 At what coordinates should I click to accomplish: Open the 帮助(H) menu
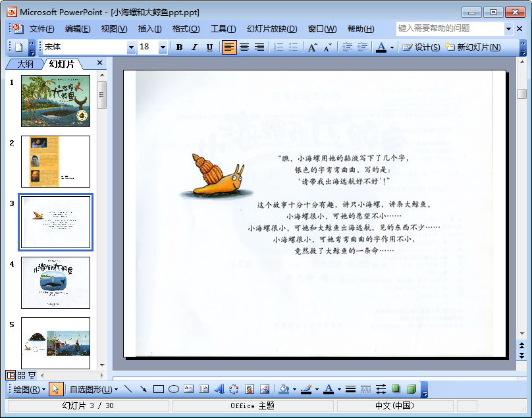(361, 29)
